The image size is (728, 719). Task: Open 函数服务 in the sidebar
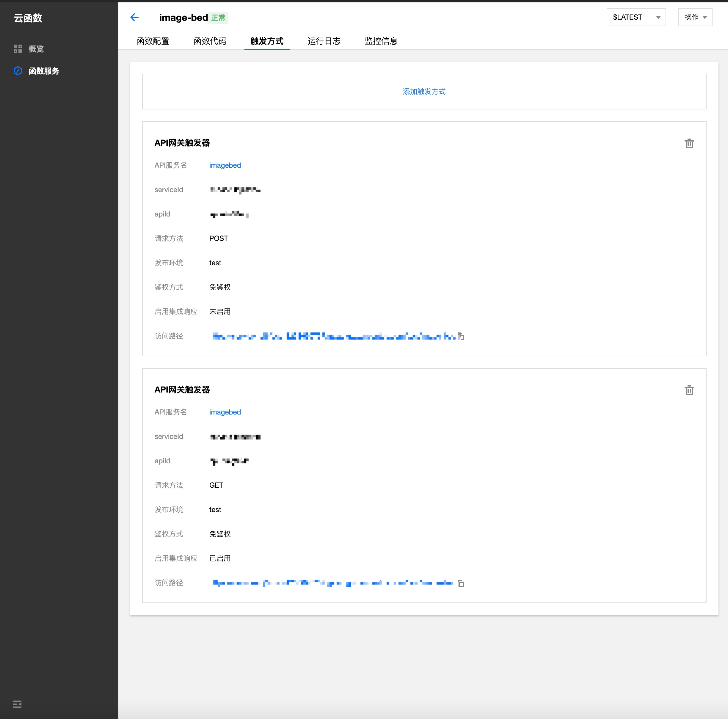click(44, 71)
